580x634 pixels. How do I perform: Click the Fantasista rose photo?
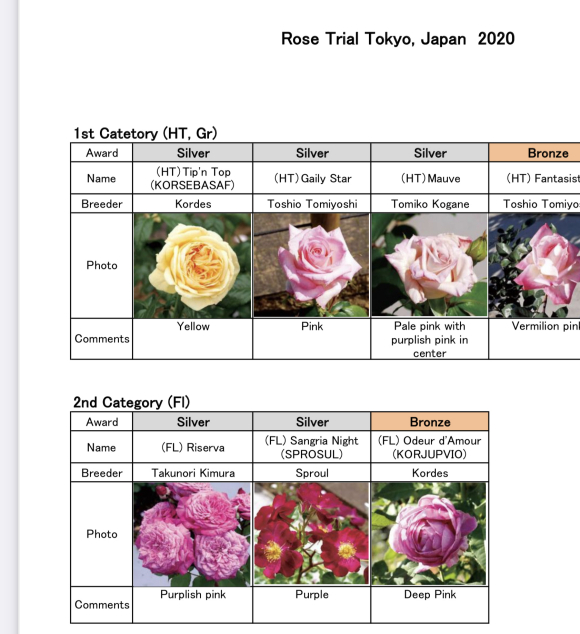pyautogui.click(x=534, y=265)
